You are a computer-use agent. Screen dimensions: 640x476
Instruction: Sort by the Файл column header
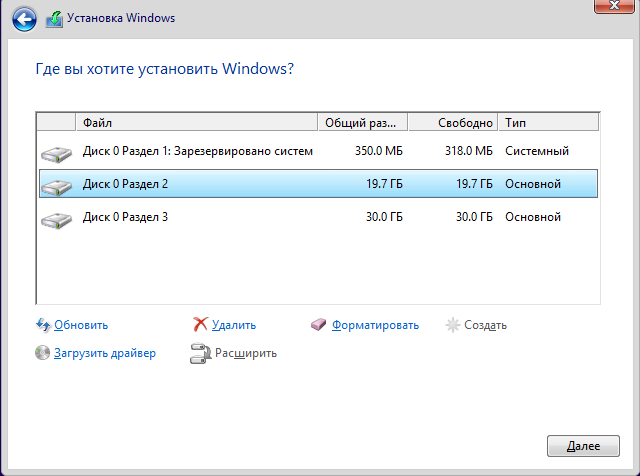(x=198, y=122)
